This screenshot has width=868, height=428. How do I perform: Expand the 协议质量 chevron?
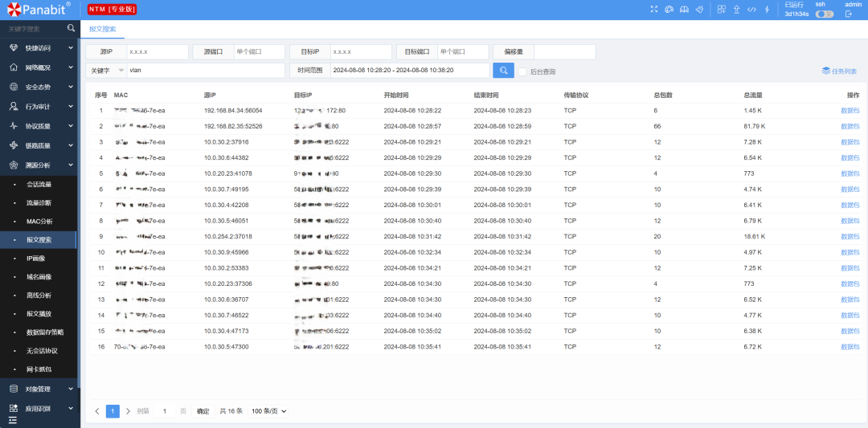click(71, 125)
